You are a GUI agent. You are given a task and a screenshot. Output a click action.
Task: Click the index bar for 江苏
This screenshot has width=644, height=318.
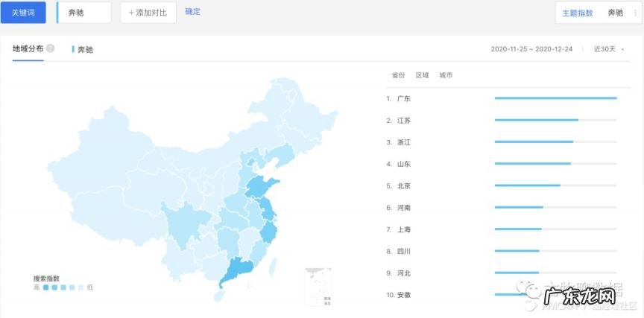tap(556, 120)
